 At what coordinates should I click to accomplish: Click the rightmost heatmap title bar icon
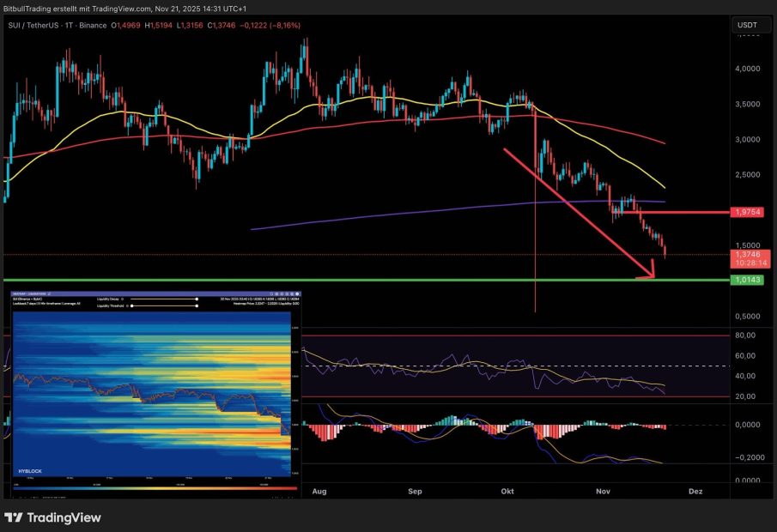coord(295,293)
